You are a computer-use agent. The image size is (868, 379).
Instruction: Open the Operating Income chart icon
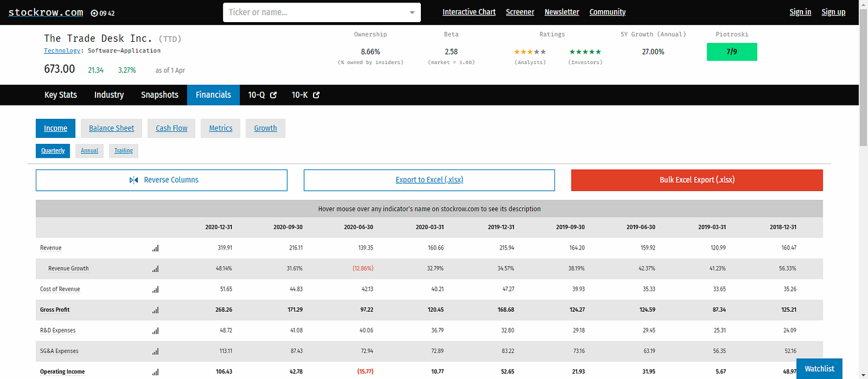tap(156, 372)
